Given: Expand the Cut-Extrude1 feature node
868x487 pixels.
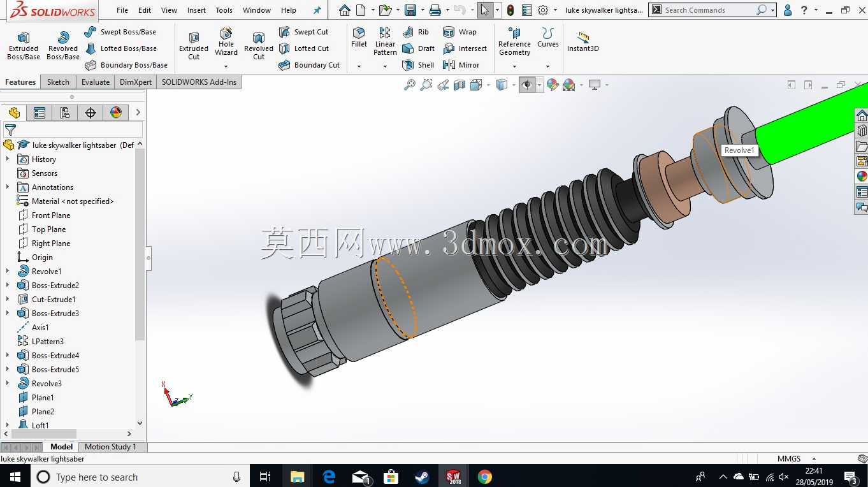Looking at the screenshot, I should click(x=8, y=300).
